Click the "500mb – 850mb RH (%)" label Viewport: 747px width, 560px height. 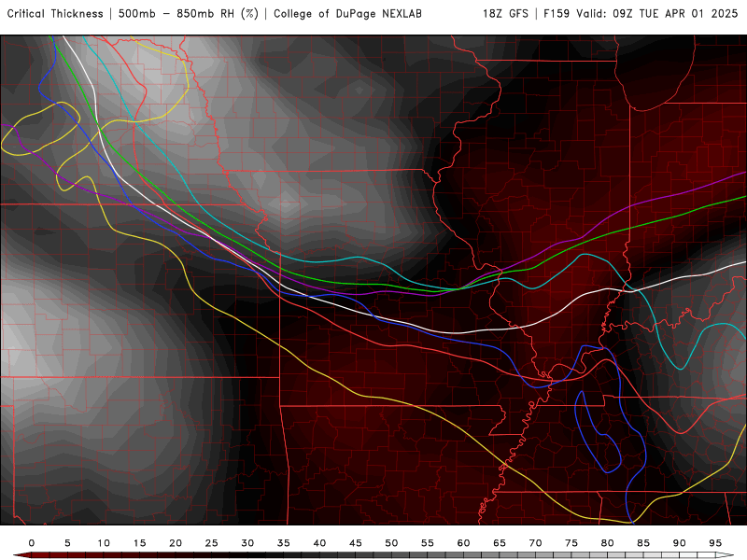click(189, 14)
